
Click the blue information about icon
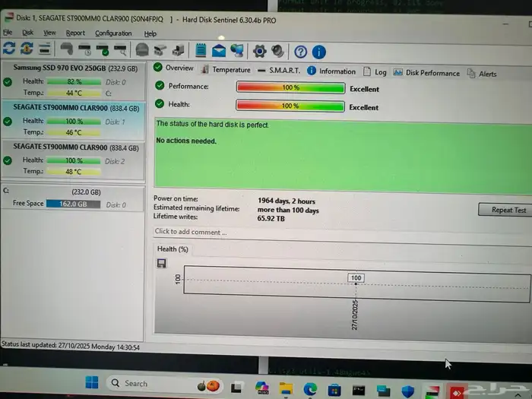click(319, 52)
